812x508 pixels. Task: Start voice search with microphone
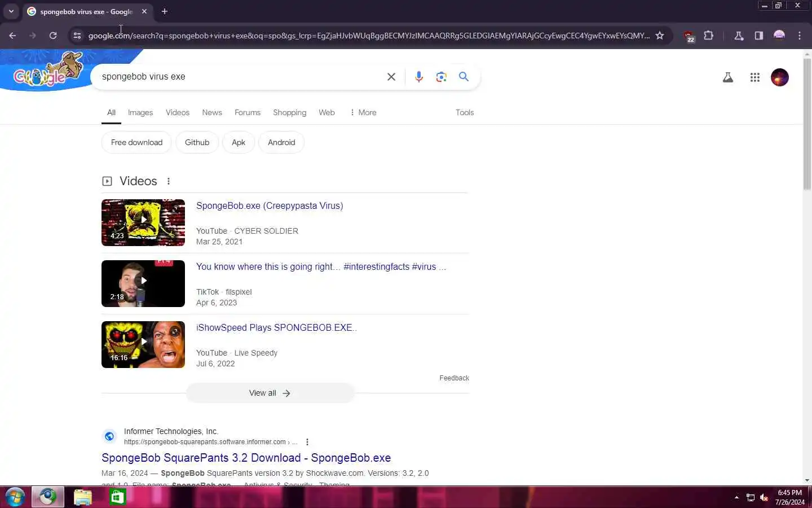418,77
